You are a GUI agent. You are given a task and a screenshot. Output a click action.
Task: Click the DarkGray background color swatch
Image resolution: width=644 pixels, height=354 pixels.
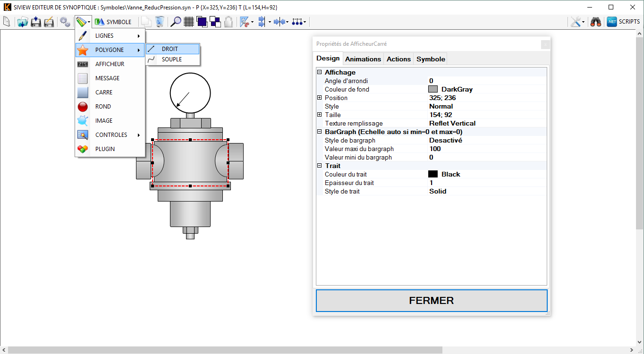433,89
